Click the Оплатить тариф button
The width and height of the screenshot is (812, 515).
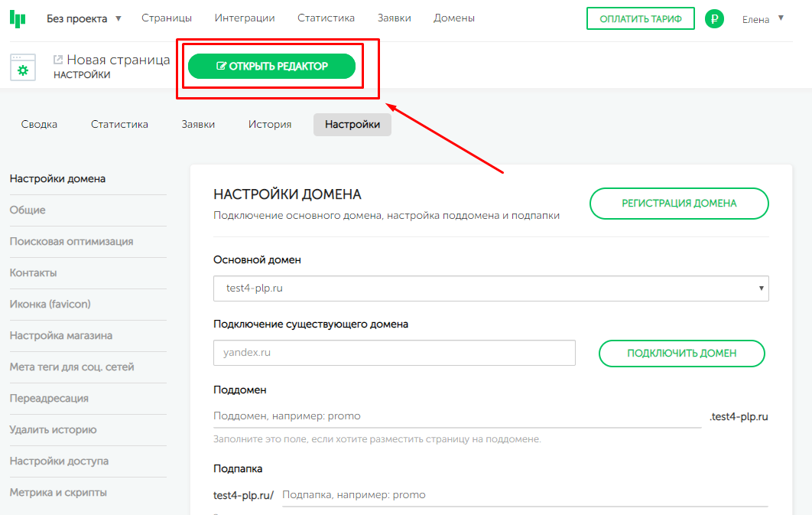pyautogui.click(x=640, y=19)
